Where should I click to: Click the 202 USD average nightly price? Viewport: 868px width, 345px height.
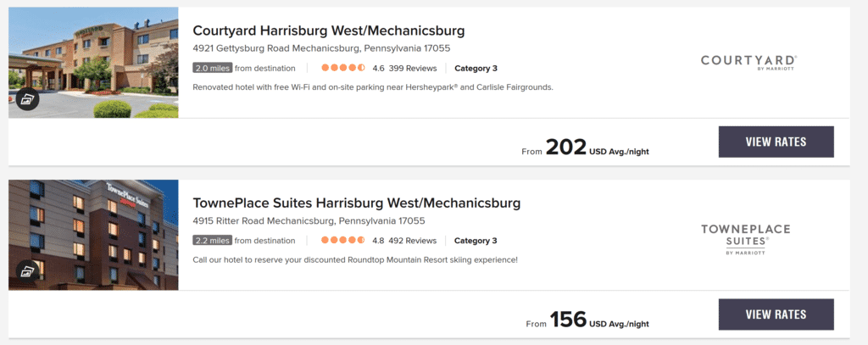point(585,148)
